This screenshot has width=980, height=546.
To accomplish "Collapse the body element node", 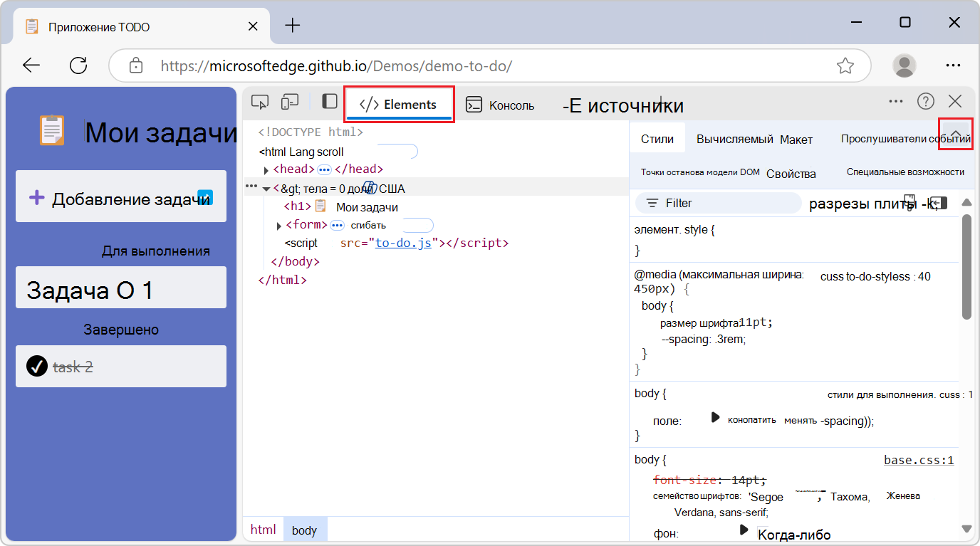I will tap(266, 189).
